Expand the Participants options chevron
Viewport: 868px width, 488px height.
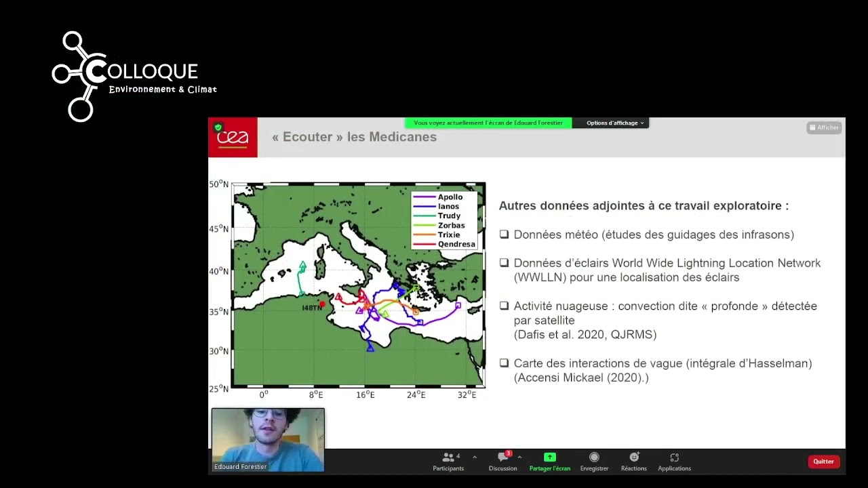pyautogui.click(x=474, y=457)
